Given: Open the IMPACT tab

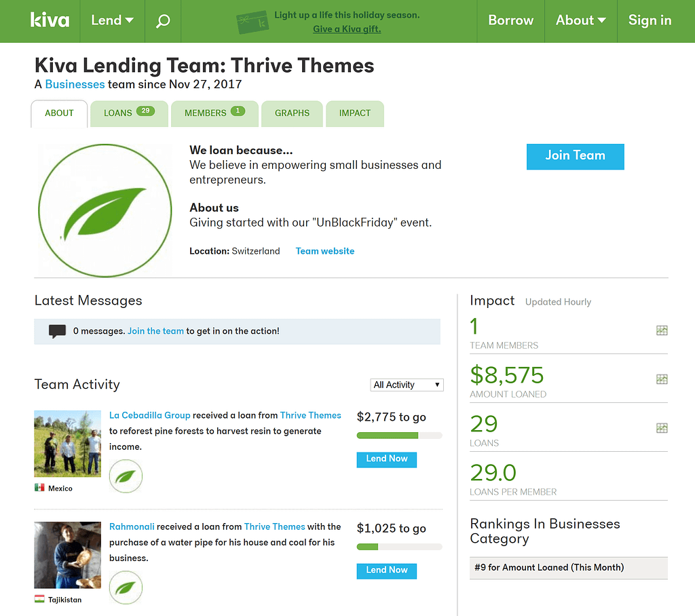Looking at the screenshot, I should [x=355, y=113].
